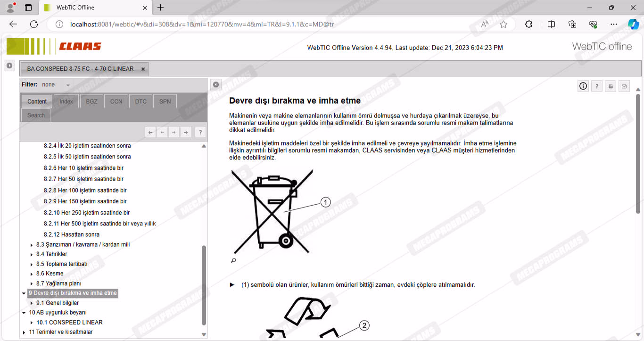Switch to the Search tab

(x=36, y=115)
